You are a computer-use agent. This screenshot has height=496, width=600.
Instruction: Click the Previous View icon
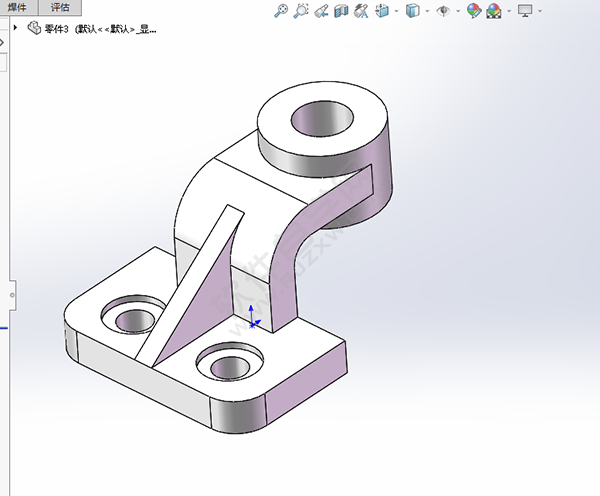point(321,11)
